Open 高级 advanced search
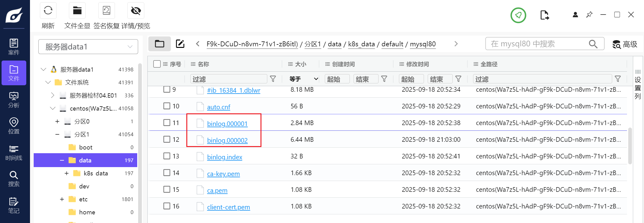The width and height of the screenshot is (644, 223). point(625,44)
